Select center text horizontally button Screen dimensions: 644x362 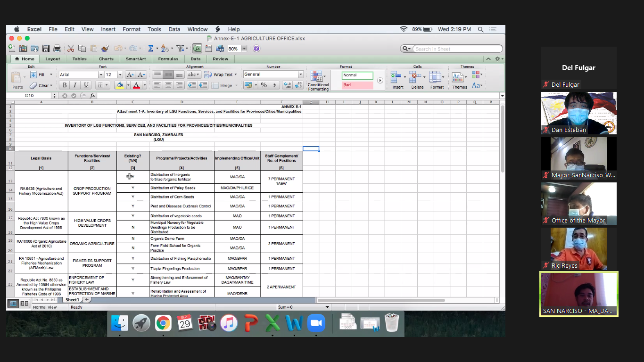(168, 85)
